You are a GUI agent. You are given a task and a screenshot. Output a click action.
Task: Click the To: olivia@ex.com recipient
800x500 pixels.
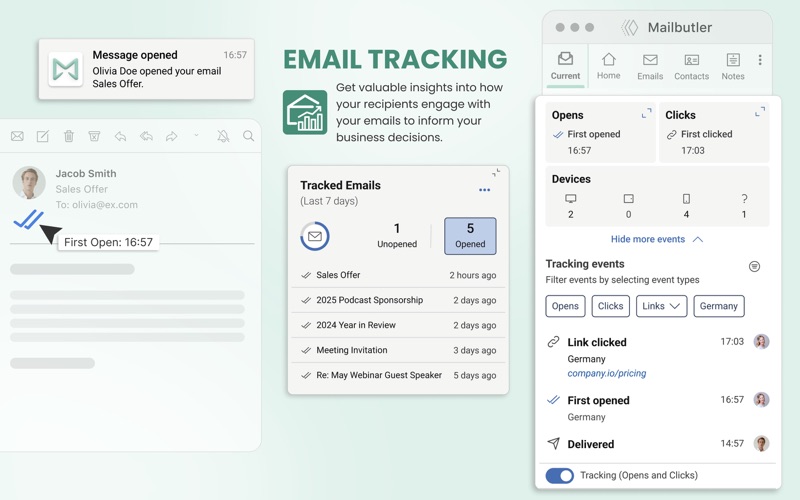point(96,205)
